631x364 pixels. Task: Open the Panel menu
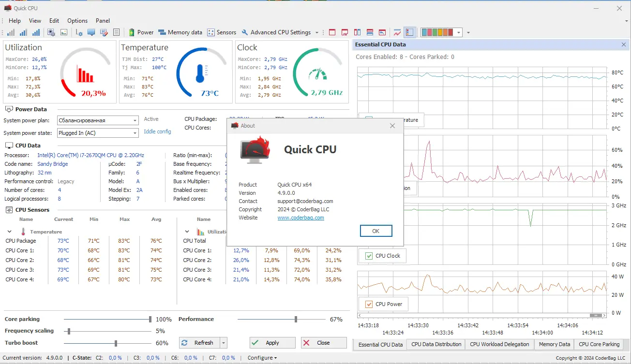[x=103, y=21]
